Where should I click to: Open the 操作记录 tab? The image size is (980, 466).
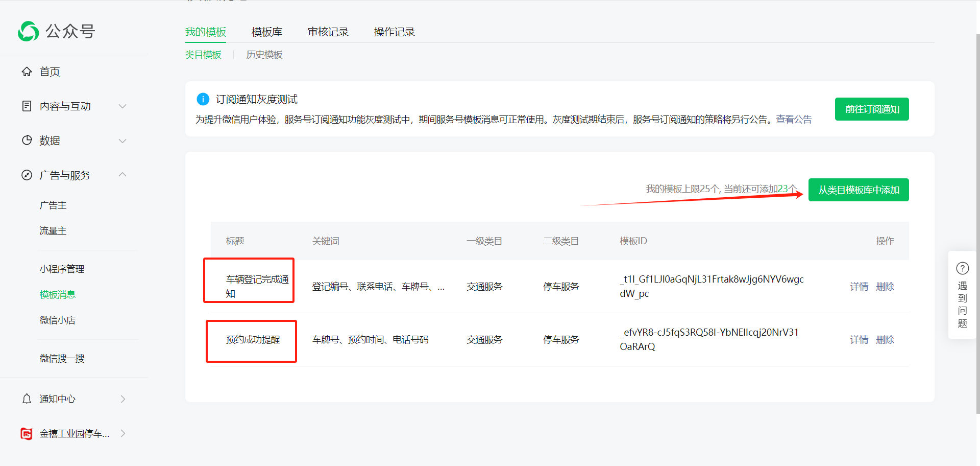click(395, 32)
